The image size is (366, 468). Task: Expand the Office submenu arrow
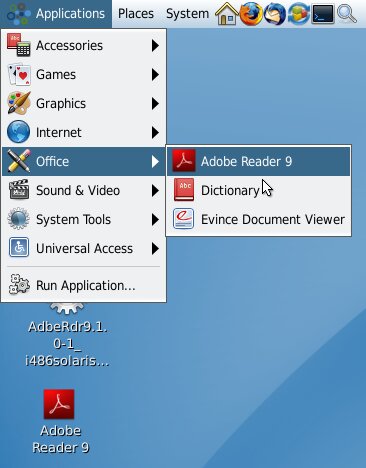pos(155,161)
